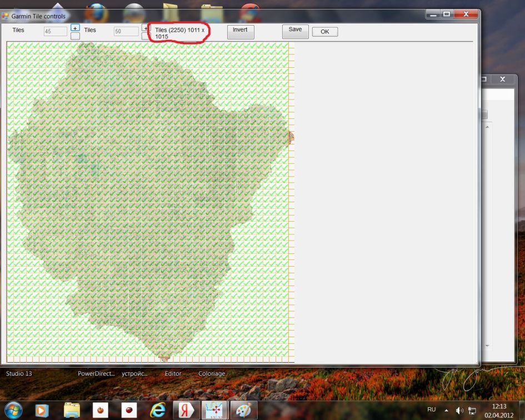Click the second Tiles field showing 50
This screenshot has width=525, height=420.
(126, 32)
